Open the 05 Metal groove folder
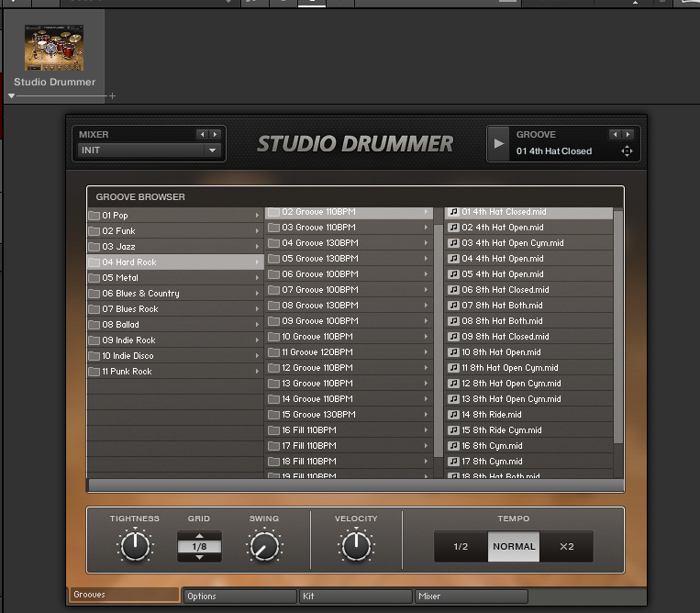The width and height of the screenshot is (700, 613). tap(175, 278)
